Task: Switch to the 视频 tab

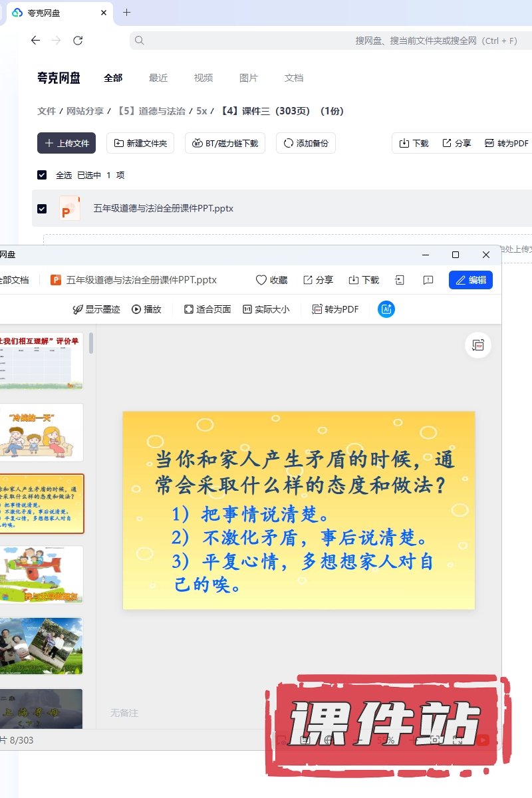Action: [203, 78]
